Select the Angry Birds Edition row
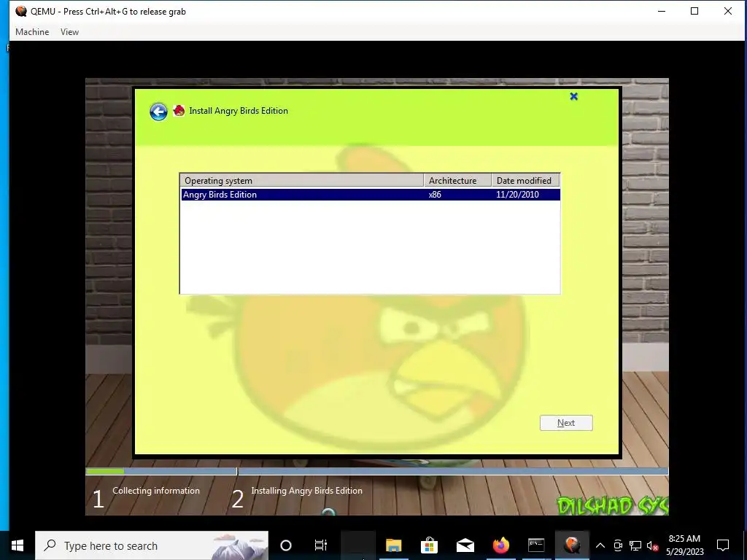 click(370, 194)
